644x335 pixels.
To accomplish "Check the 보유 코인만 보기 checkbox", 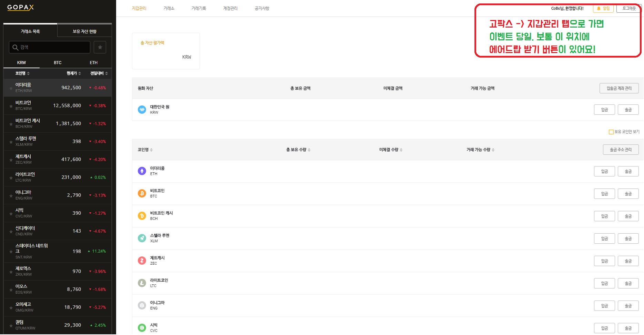I will pos(611,132).
